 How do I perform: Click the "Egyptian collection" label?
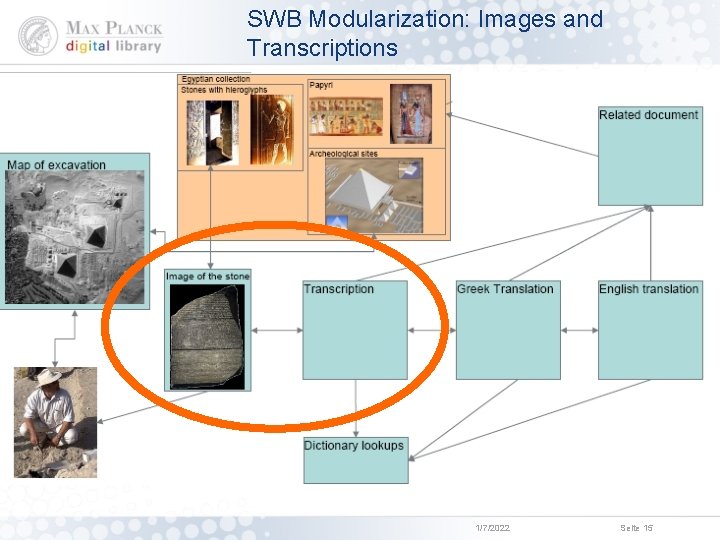pos(216,79)
